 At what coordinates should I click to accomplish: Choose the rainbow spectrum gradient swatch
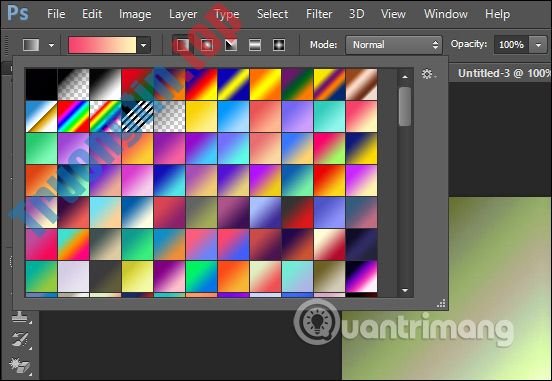[x=73, y=117]
